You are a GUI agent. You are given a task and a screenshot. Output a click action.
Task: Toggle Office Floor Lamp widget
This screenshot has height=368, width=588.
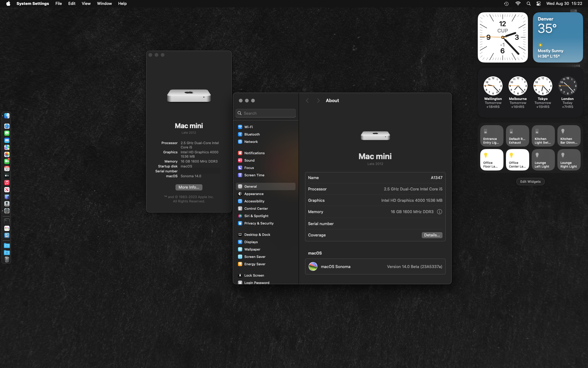tap(492, 160)
